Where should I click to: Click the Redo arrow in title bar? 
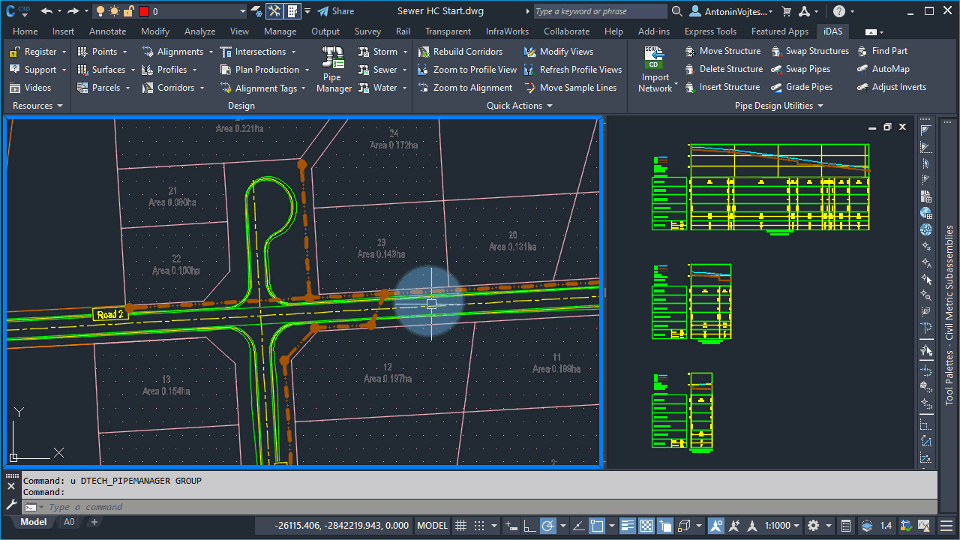point(73,11)
